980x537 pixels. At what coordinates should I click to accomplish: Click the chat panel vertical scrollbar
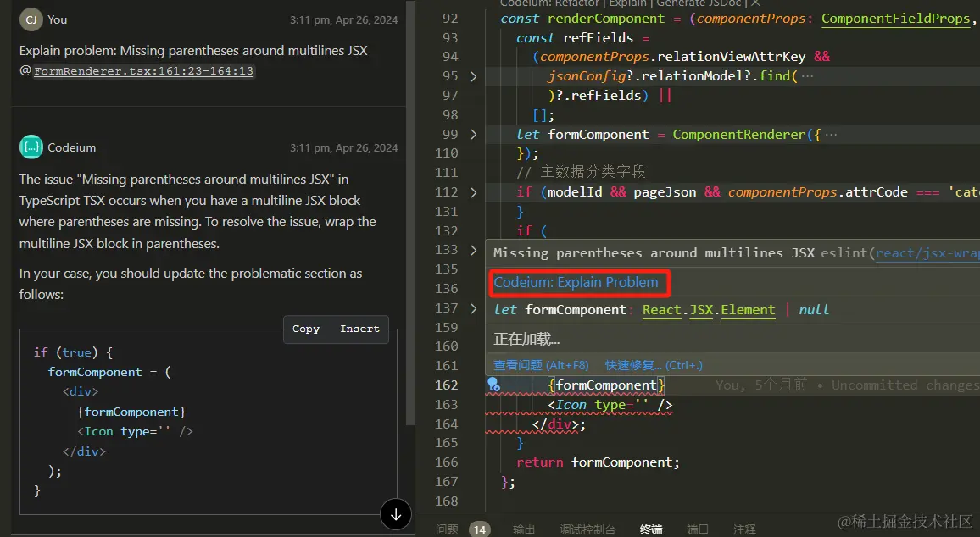coord(410,213)
